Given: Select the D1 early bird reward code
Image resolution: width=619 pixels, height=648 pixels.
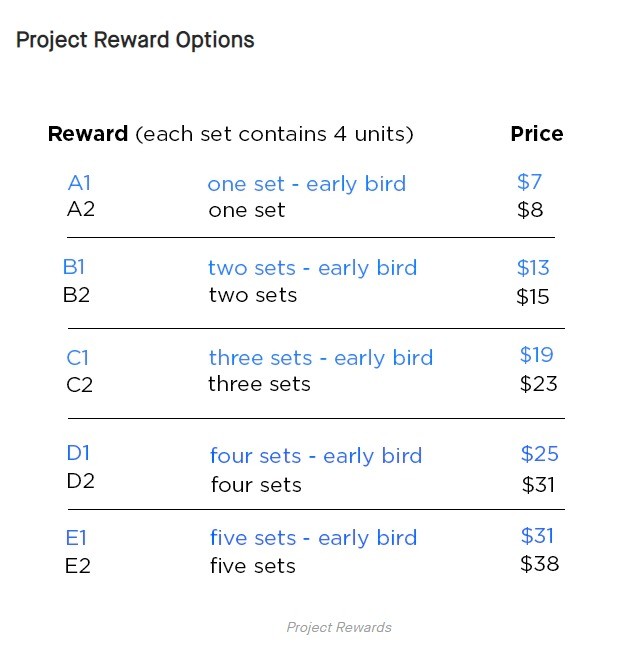Looking at the screenshot, I should 79,454.
